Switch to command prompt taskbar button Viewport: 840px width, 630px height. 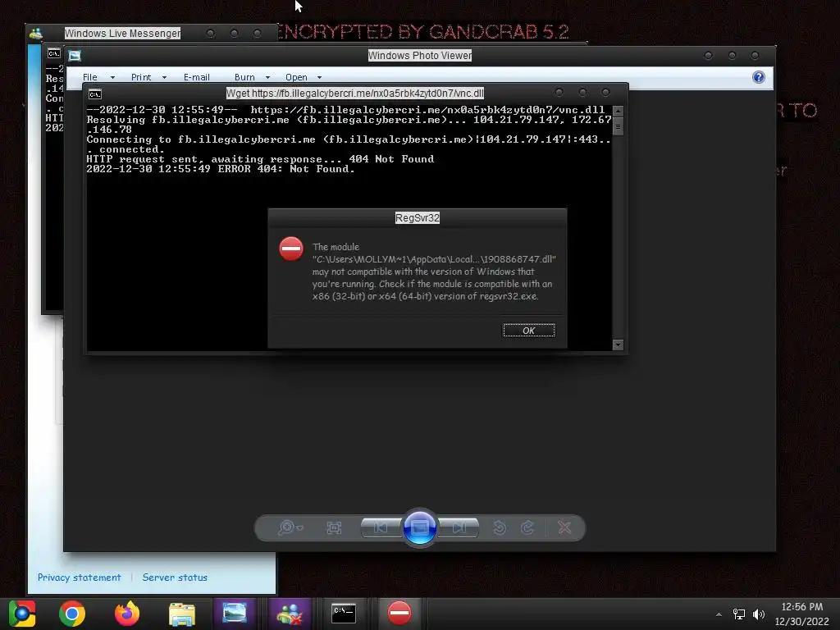coord(344,614)
